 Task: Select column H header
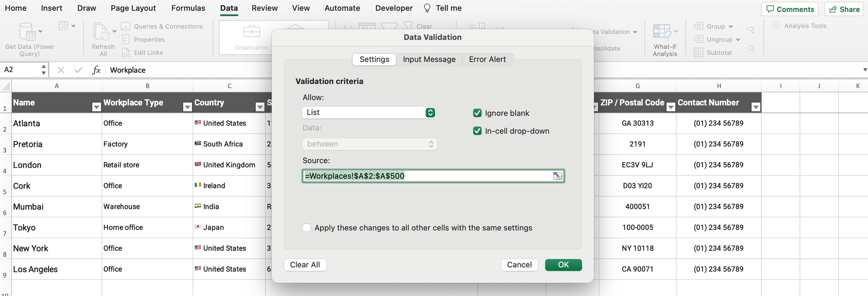[x=719, y=86]
